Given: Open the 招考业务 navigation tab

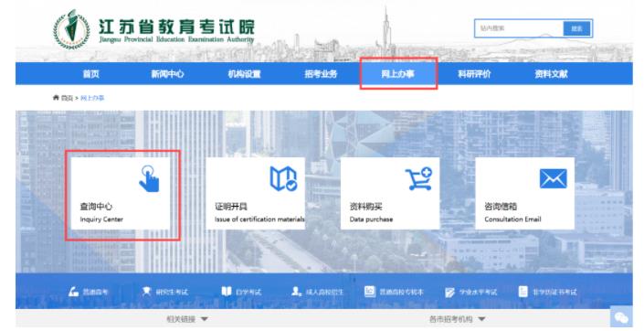Looking at the screenshot, I should tap(321, 74).
